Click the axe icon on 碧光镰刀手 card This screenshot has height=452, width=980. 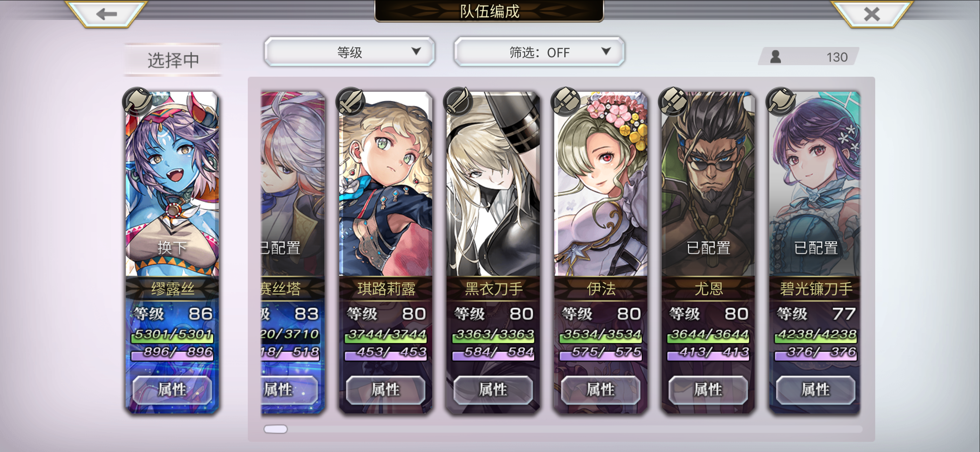781,102
